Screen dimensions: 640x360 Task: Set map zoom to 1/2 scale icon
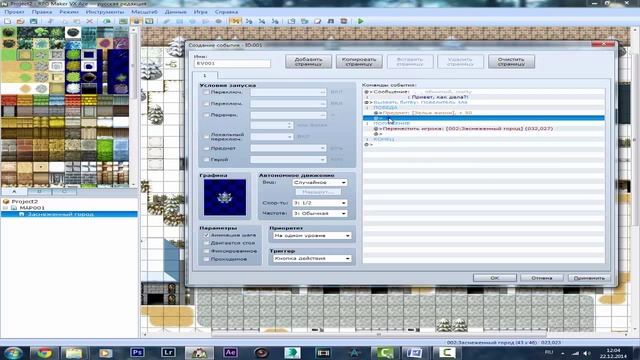(249, 21)
